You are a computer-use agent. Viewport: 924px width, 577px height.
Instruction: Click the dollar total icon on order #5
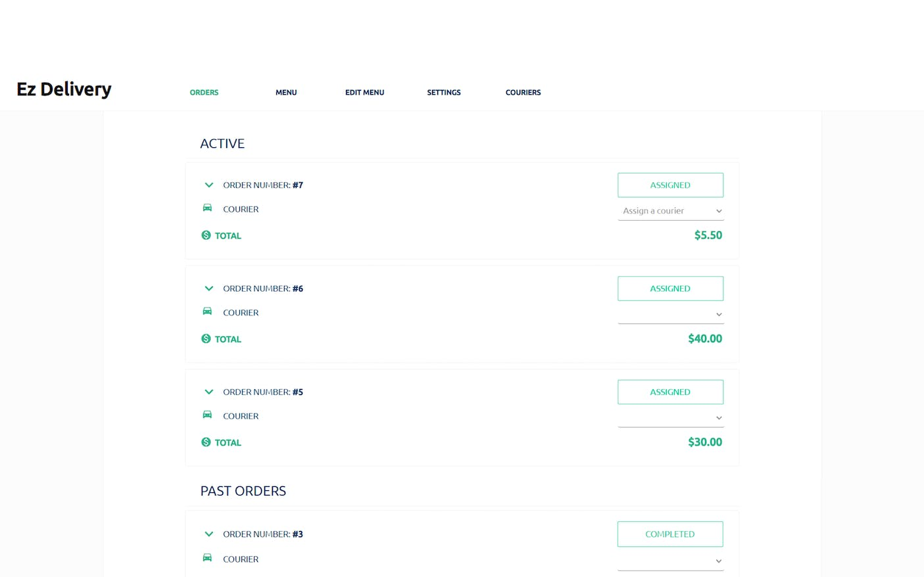[206, 442]
